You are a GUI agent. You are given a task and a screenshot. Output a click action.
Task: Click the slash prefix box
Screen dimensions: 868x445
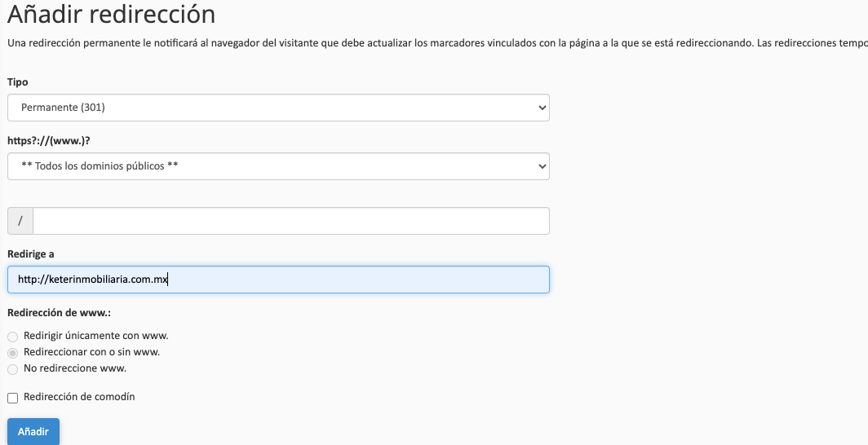coord(20,221)
